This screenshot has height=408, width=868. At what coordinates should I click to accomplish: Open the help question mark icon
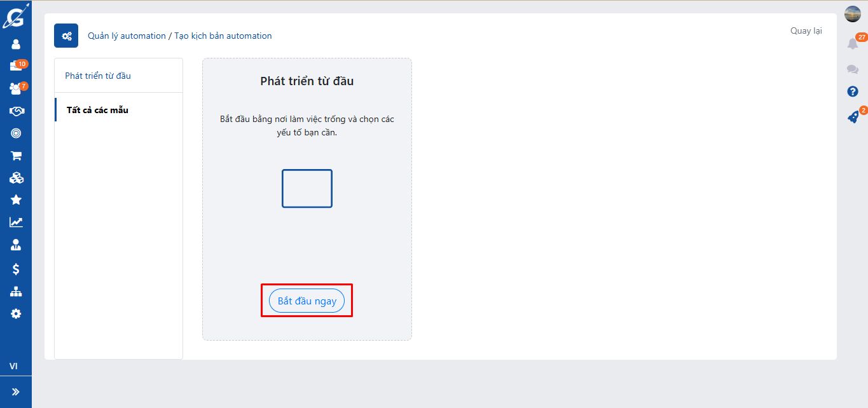(853, 92)
